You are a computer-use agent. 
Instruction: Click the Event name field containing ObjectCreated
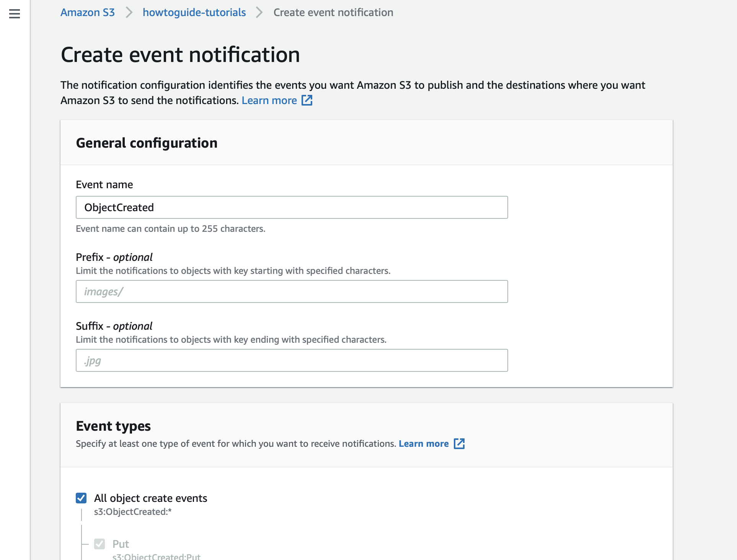pyautogui.click(x=292, y=207)
